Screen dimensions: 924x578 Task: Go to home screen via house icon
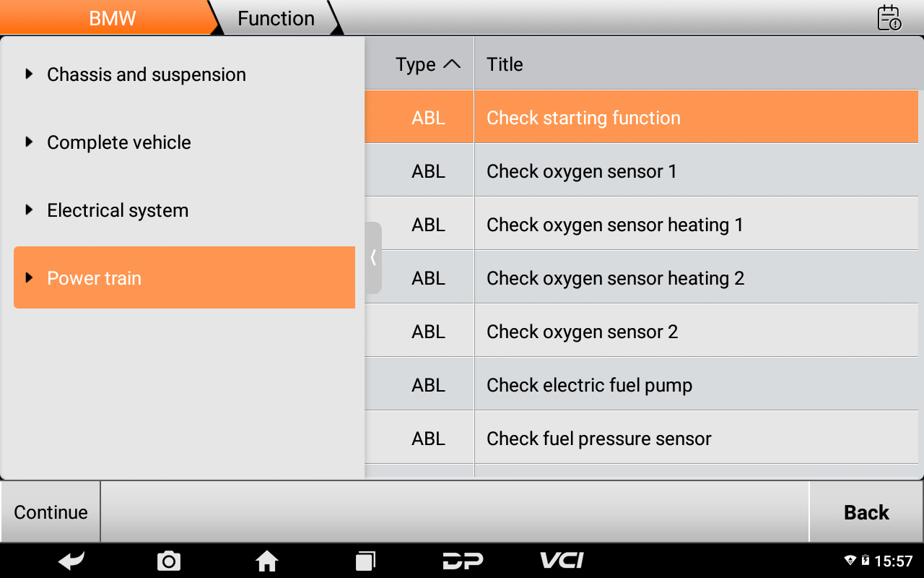267,561
